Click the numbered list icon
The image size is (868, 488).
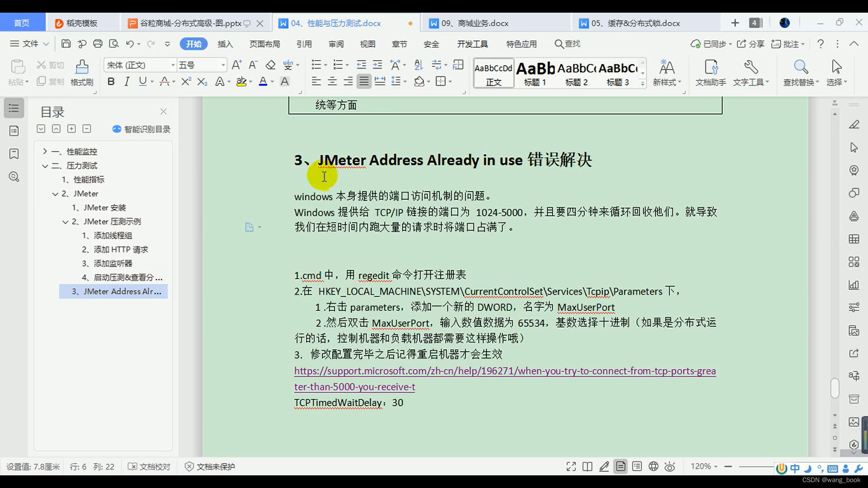tap(337, 65)
